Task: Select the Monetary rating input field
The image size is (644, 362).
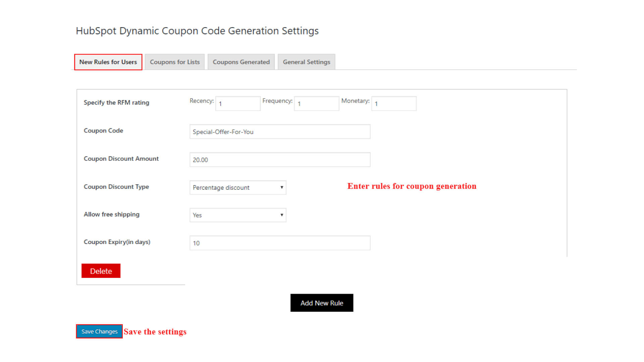Action: [x=394, y=104]
